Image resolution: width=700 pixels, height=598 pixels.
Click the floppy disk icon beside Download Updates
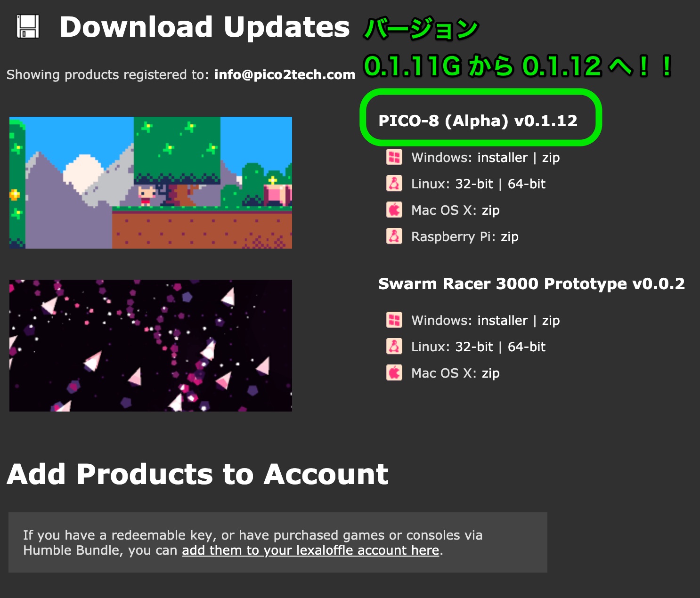pos(28,26)
